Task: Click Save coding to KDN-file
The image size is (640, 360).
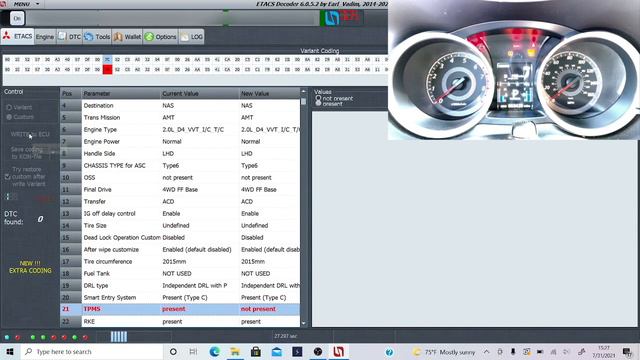Action: coord(27,153)
